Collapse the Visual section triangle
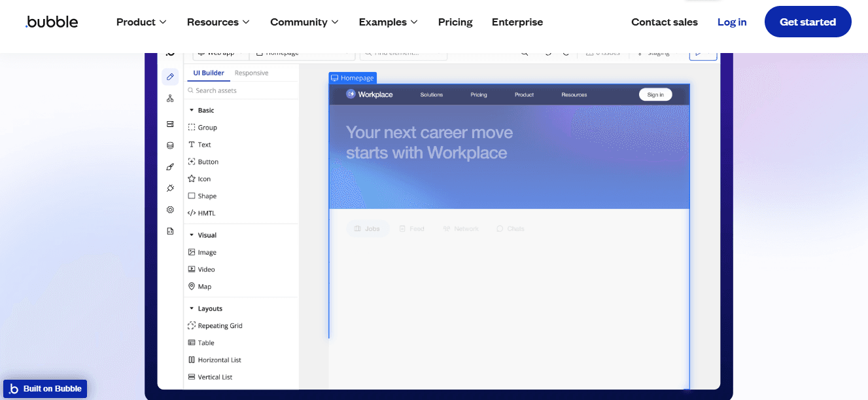 (x=192, y=235)
